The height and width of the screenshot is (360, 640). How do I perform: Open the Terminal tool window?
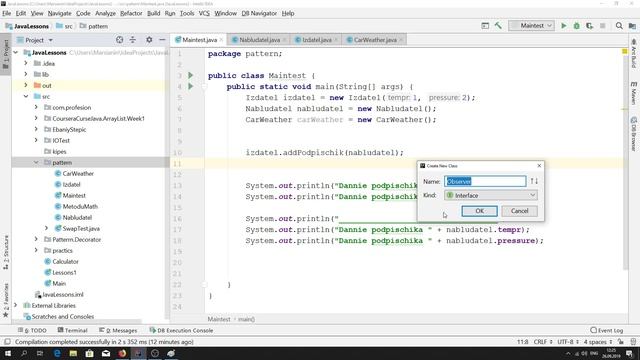click(x=72, y=330)
